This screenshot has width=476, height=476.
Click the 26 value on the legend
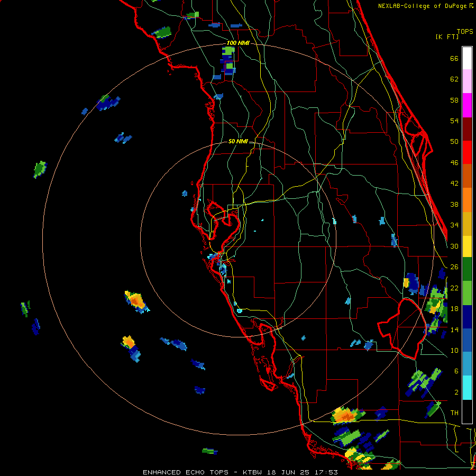tap(454, 267)
